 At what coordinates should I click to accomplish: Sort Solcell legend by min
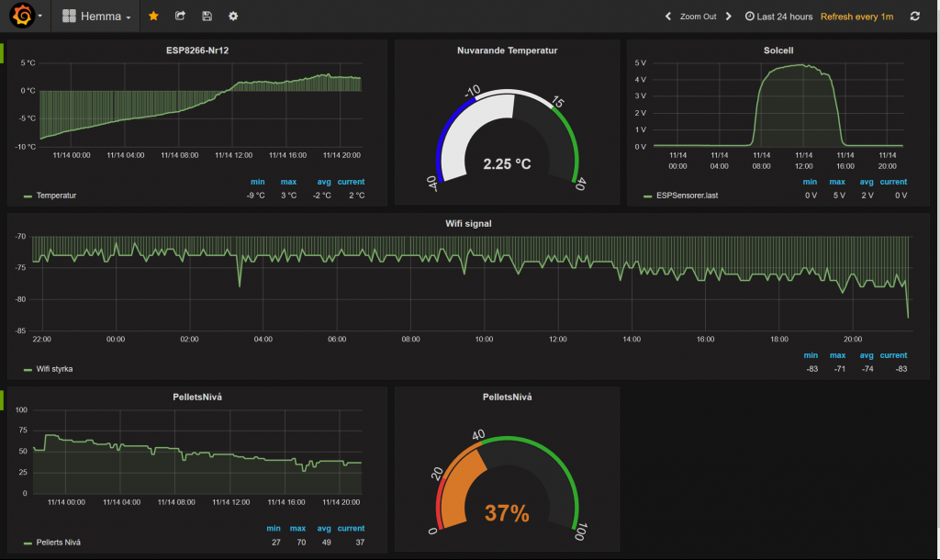810,182
